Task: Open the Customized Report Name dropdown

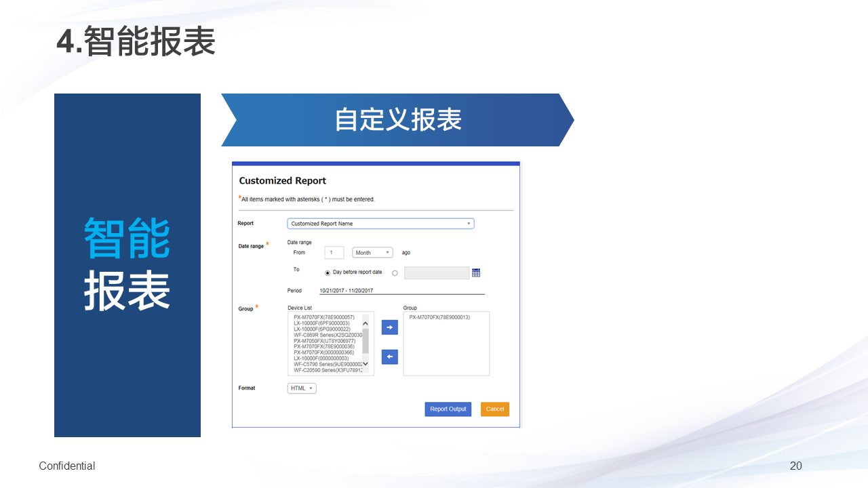Action: (x=380, y=224)
